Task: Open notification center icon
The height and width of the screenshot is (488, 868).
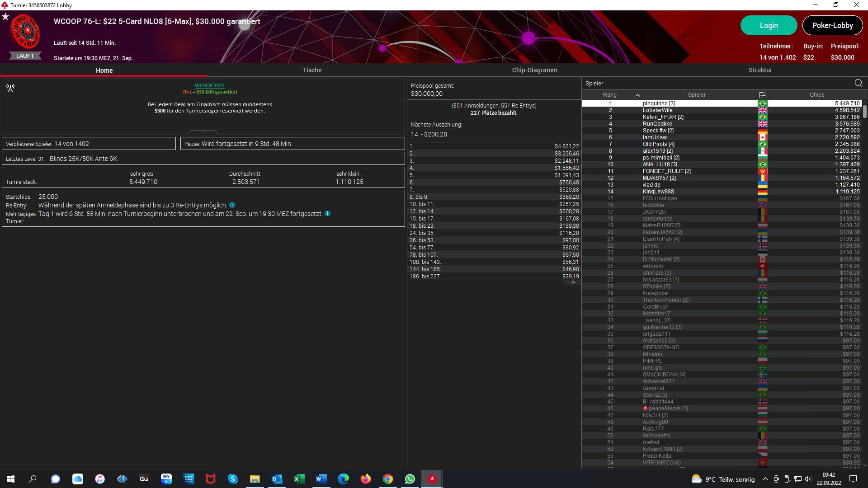Action: (x=854, y=479)
